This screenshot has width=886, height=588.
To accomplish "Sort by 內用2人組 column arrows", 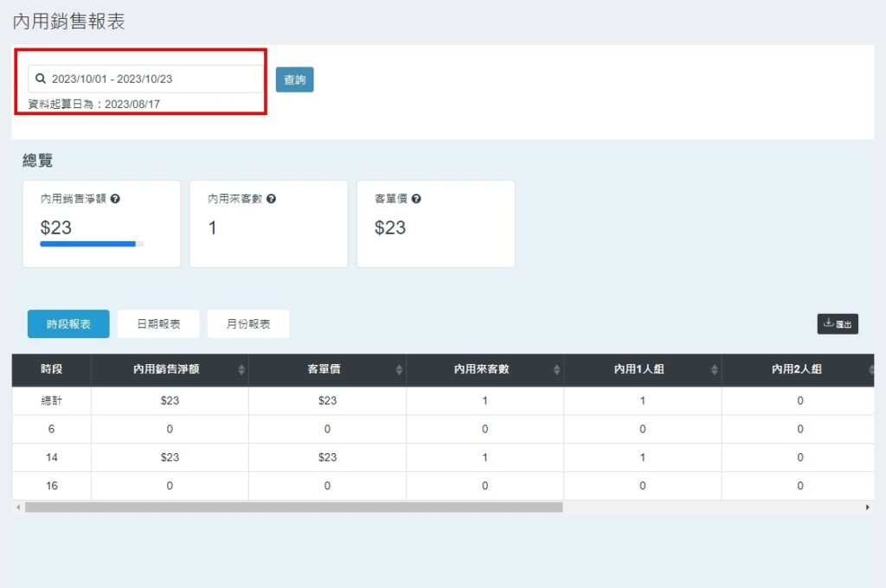I will point(870,370).
